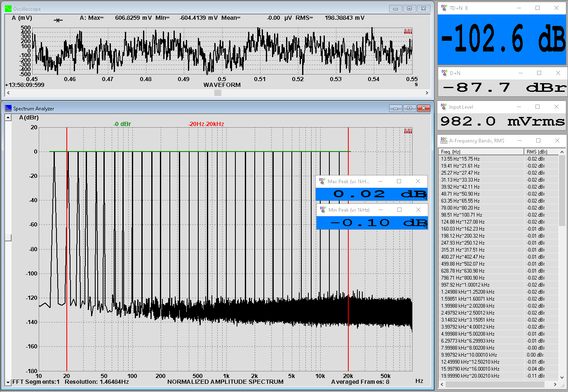
Task: Click the -87.7 dBr D+N reading
Action: coord(505,87)
